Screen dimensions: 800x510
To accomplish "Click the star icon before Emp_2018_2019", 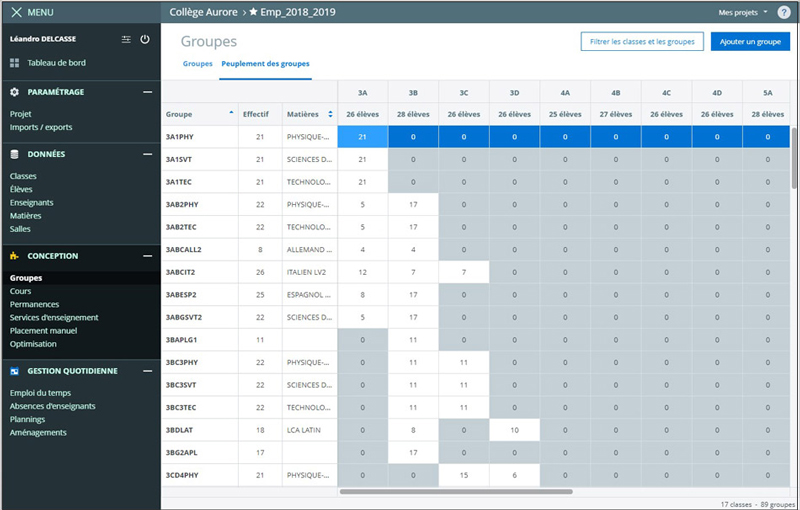I will 254,12.
